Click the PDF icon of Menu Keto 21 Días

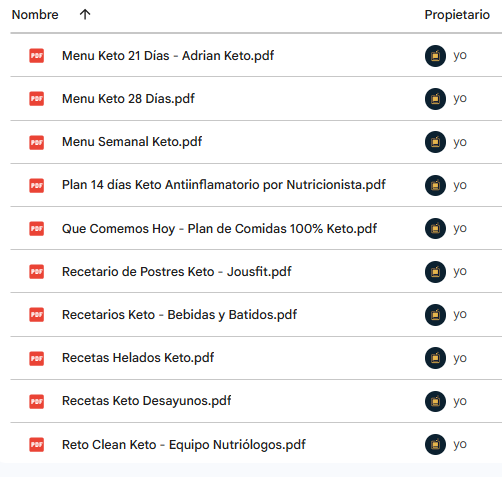(37, 56)
